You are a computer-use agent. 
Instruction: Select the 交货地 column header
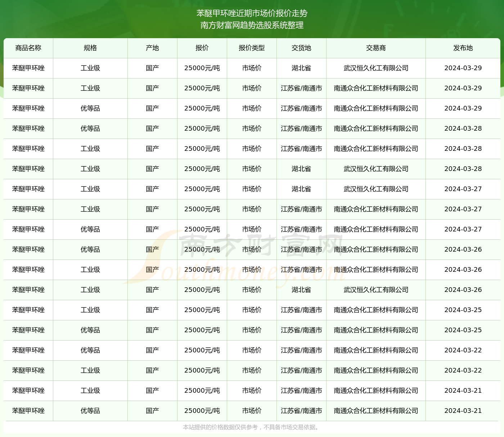[301, 48]
